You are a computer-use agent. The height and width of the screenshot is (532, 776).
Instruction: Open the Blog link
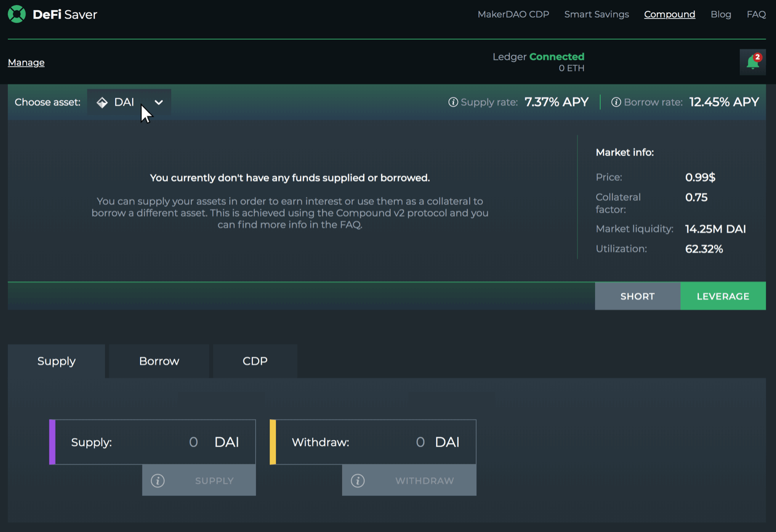coord(720,14)
